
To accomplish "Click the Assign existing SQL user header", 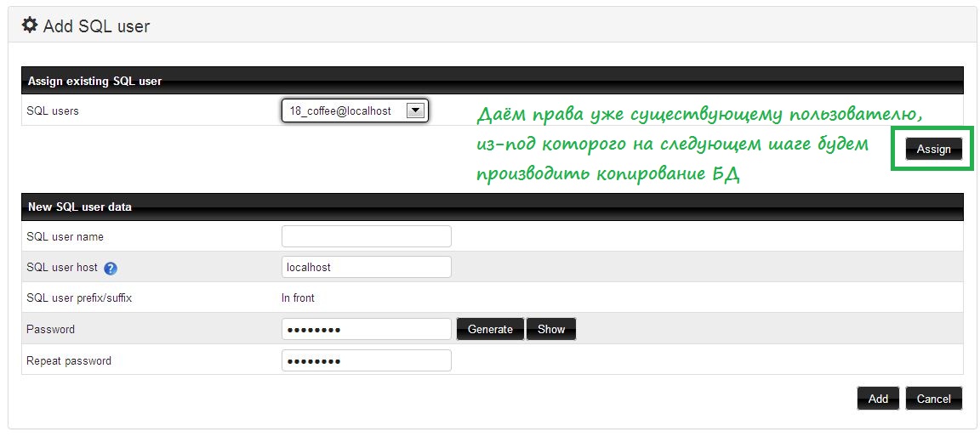I will click(94, 81).
